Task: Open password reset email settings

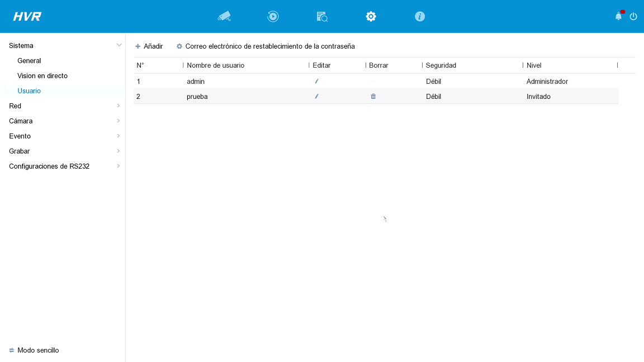Action: pyautogui.click(x=266, y=46)
